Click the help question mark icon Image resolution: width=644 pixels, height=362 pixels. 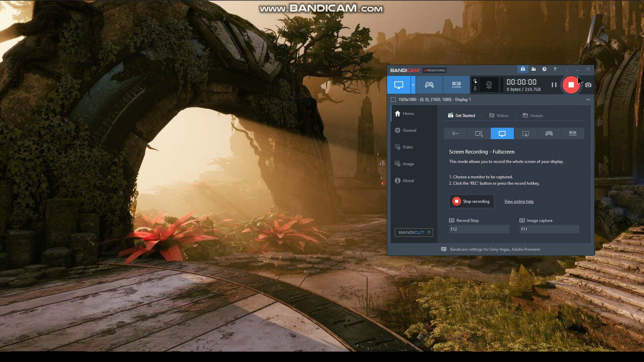pyautogui.click(x=555, y=69)
